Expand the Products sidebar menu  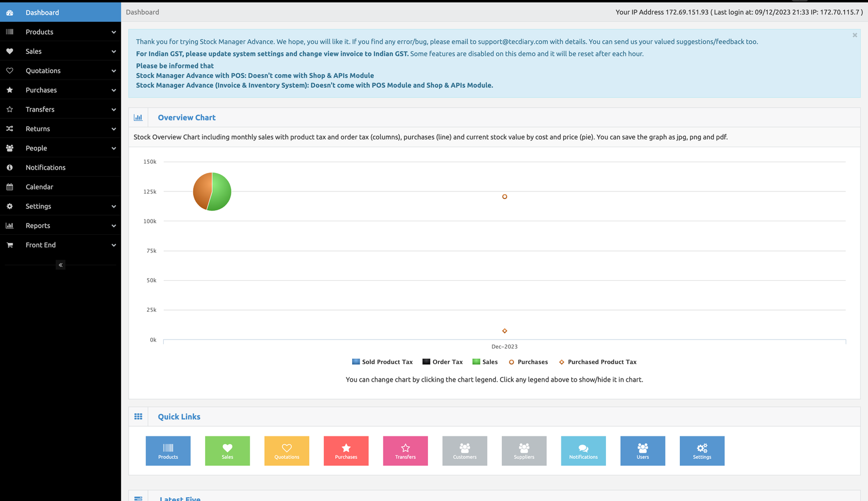40,31
